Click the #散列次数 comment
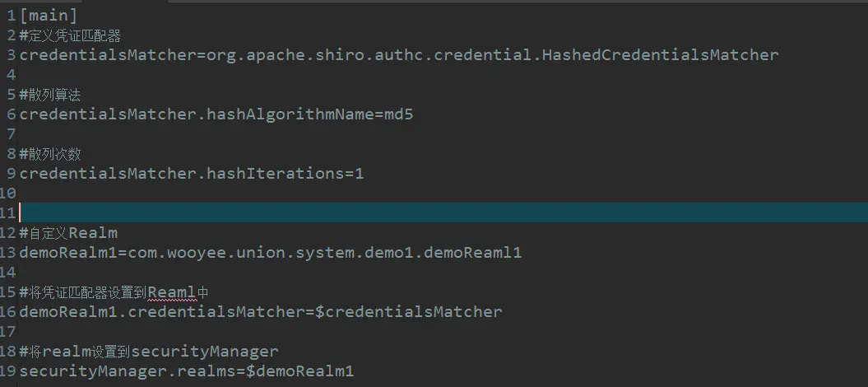Image resolution: width=868 pixels, height=387 pixels. click(x=51, y=154)
